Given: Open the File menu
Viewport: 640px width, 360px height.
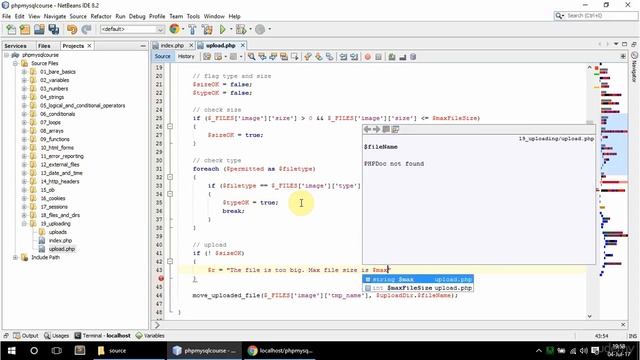Looking at the screenshot, I should point(7,16).
